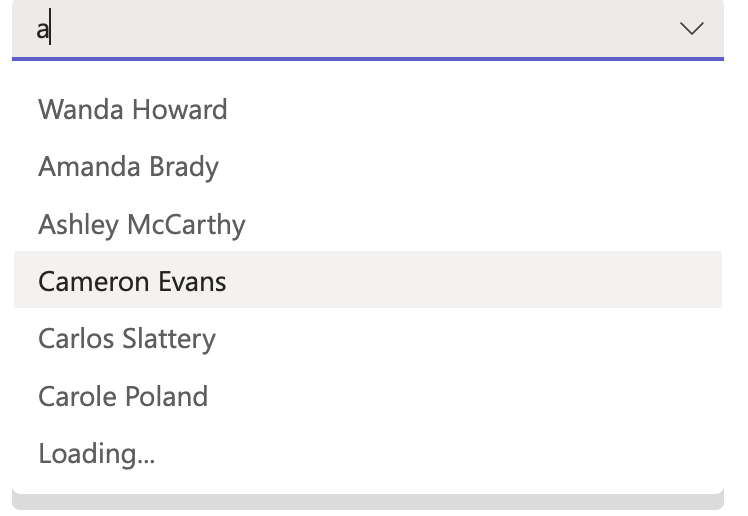This screenshot has width=748, height=516.
Task: Click the Loading... item at list bottom
Action: pyautogui.click(x=97, y=454)
